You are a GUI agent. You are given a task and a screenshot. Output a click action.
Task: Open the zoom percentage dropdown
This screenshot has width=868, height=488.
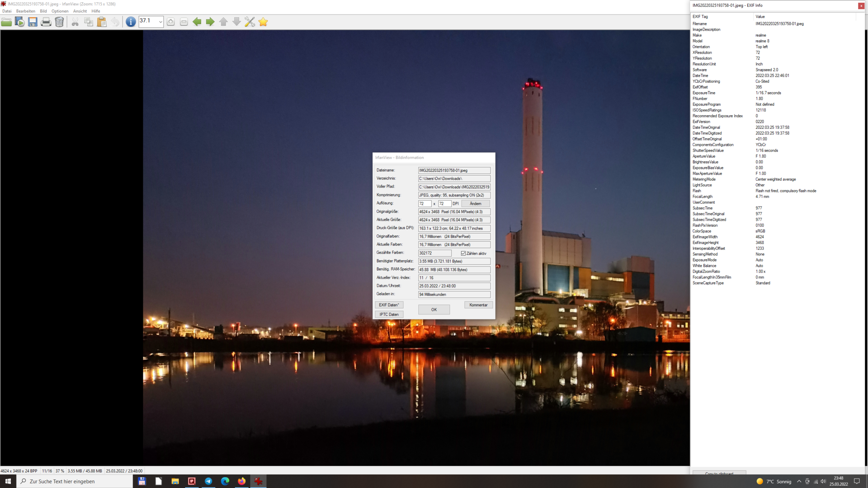[160, 22]
